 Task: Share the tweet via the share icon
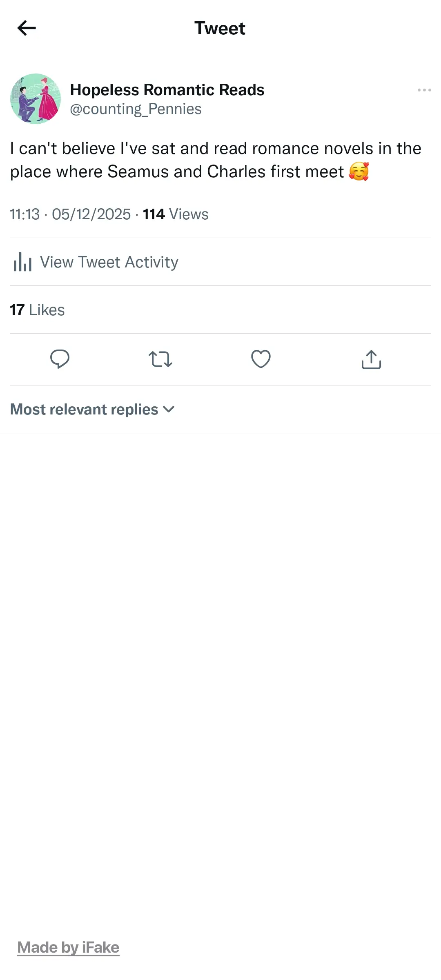point(371,359)
